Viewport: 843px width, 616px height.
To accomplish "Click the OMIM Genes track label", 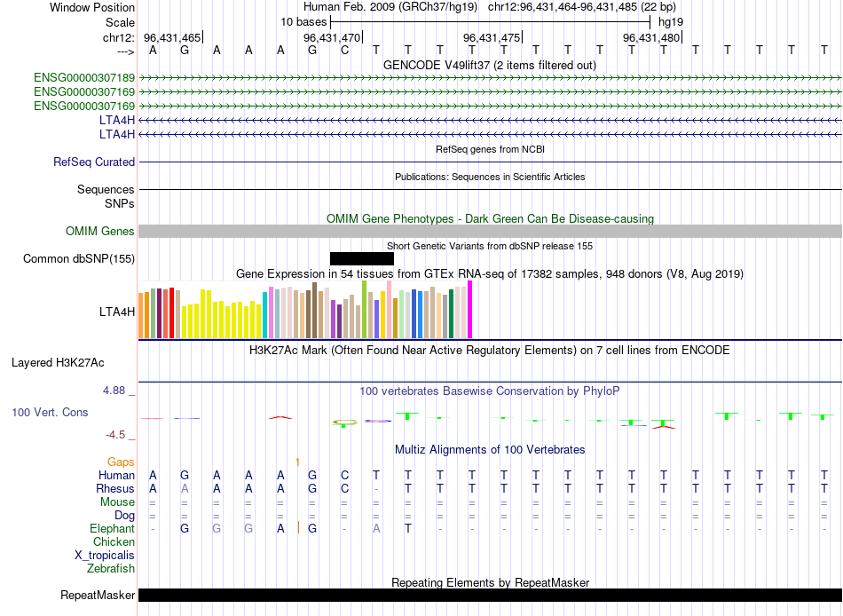I will [99, 232].
